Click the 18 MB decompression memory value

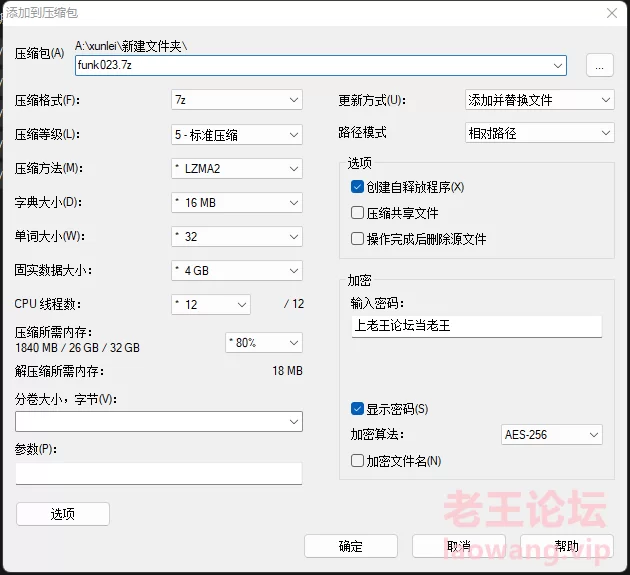(287, 370)
